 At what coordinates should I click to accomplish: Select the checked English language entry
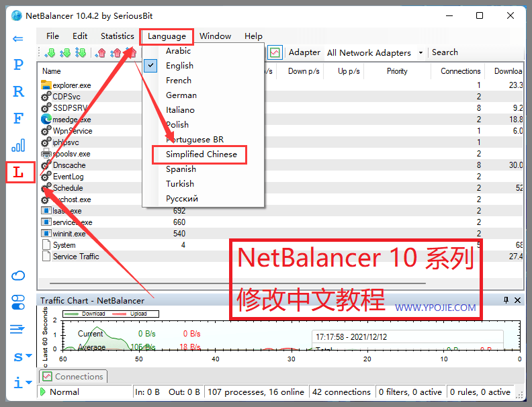point(204,65)
